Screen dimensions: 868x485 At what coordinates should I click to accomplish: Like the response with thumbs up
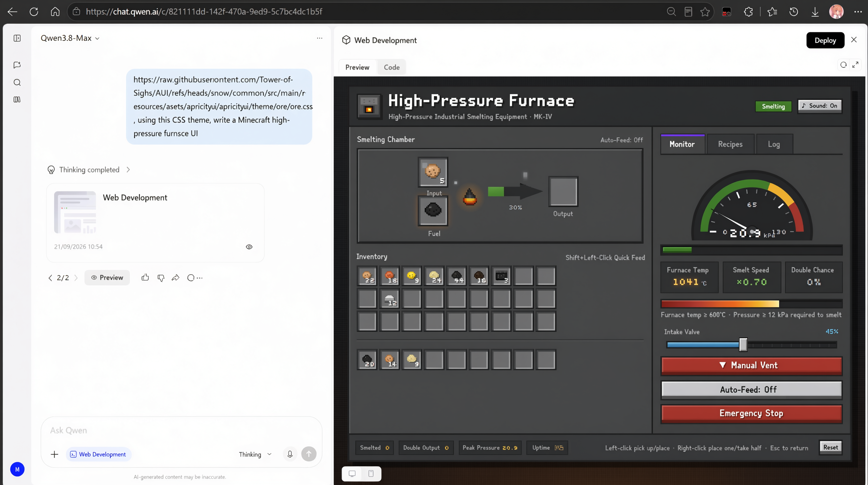coord(145,278)
